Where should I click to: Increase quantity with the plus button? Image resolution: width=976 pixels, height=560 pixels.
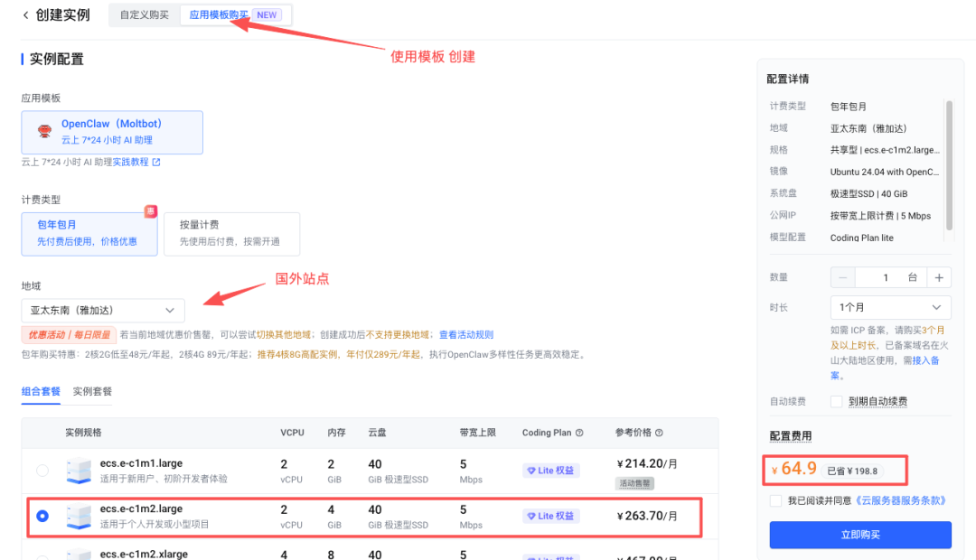point(939,277)
